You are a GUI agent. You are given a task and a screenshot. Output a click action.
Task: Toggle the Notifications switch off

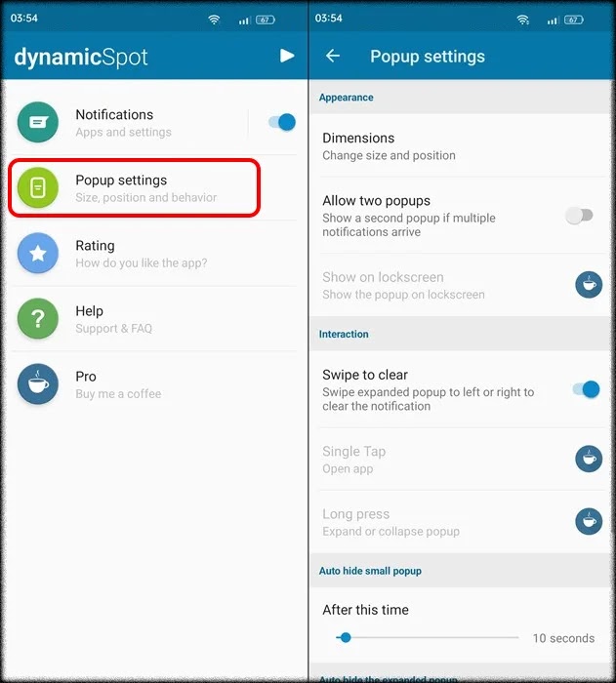(282, 122)
